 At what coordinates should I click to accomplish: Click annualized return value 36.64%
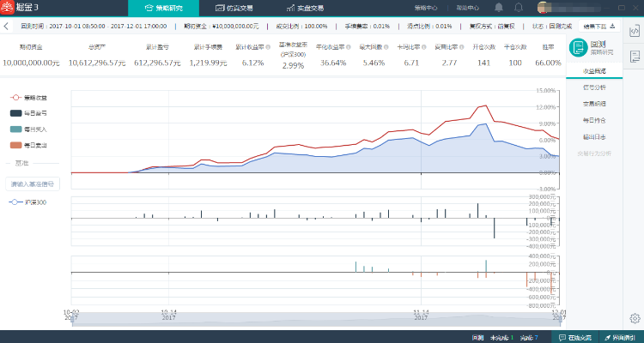point(333,63)
